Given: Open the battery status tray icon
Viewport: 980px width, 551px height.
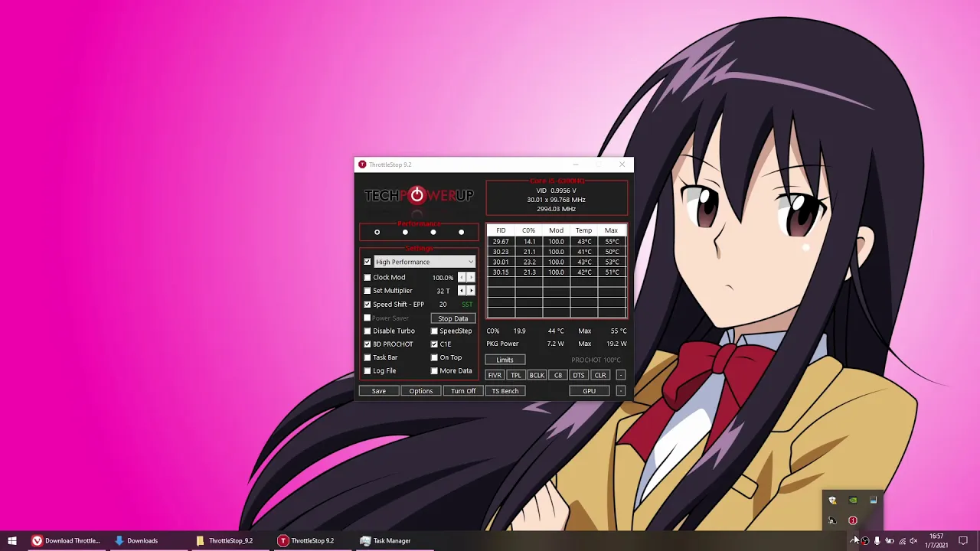Looking at the screenshot, I should click(890, 540).
